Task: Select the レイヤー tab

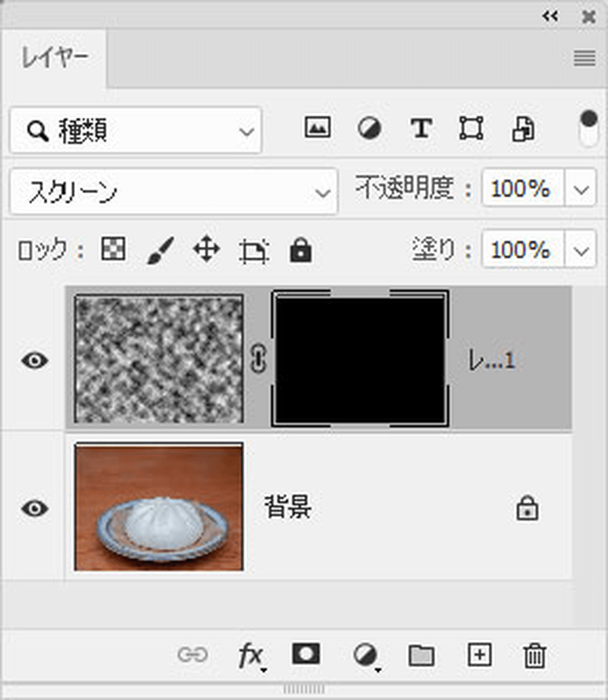Action: click(x=55, y=58)
